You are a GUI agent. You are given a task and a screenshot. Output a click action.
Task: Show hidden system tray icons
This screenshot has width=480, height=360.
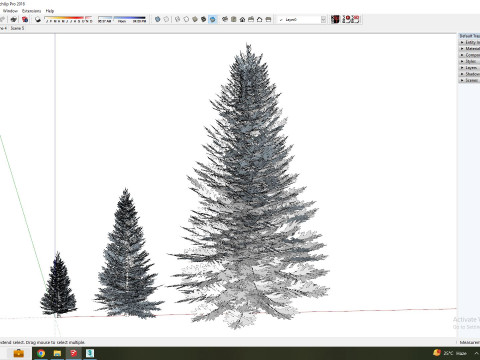point(477,353)
